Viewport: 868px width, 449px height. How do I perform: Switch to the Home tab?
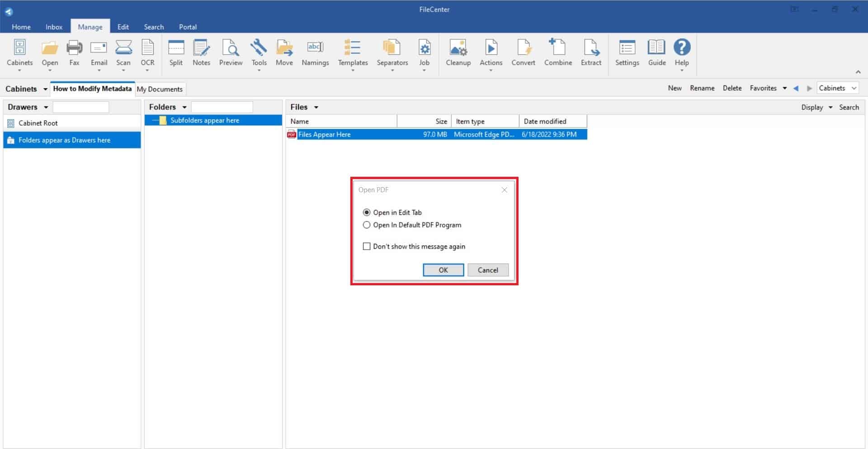tap(21, 27)
